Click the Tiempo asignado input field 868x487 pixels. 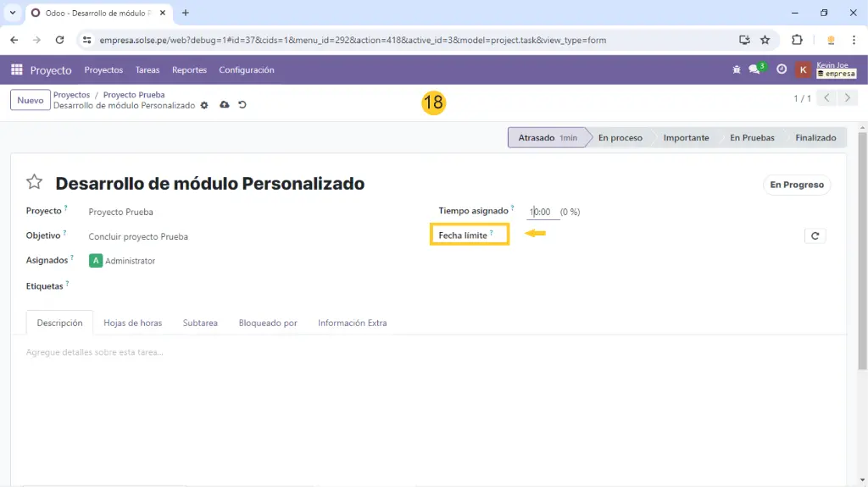pos(542,212)
